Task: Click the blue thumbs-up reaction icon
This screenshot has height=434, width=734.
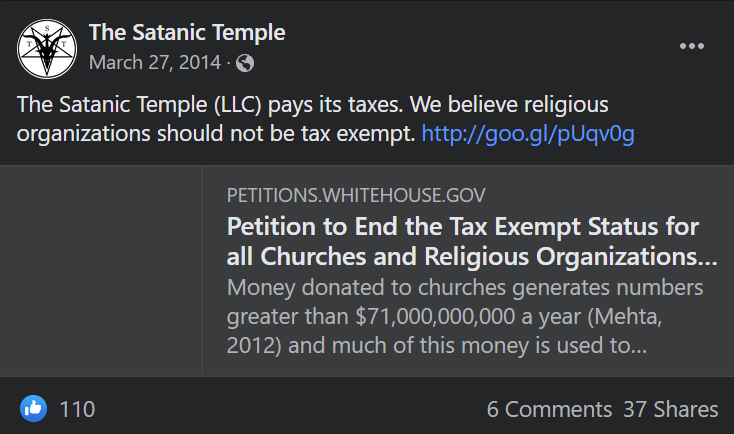Action: pyautogui.click(x=33, y=408)
